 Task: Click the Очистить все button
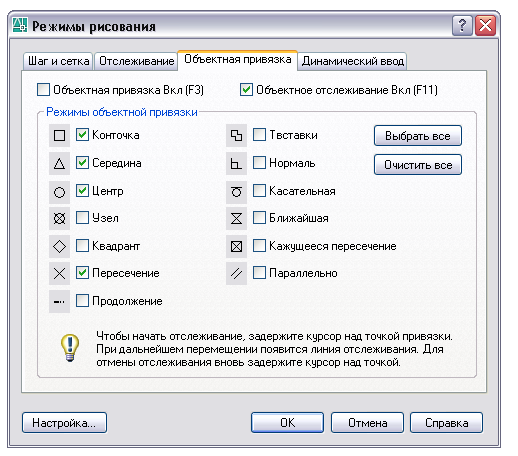click(418, 165)
